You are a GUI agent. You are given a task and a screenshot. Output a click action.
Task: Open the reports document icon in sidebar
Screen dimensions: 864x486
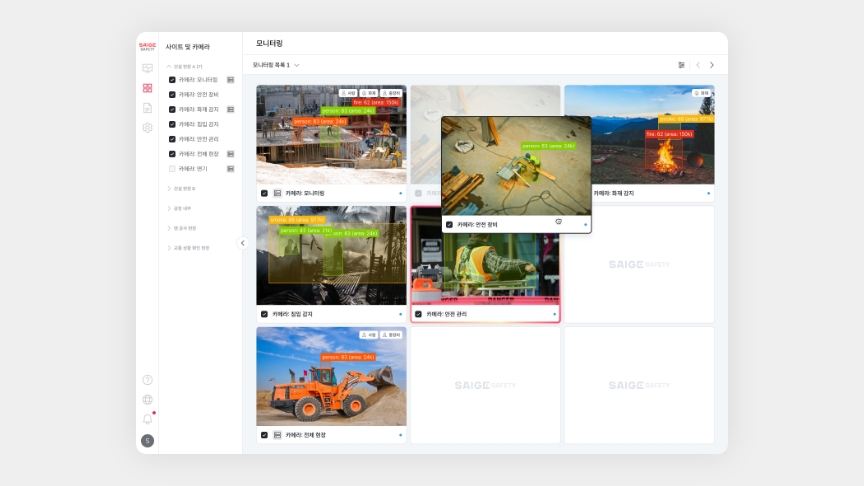[147, 108]
